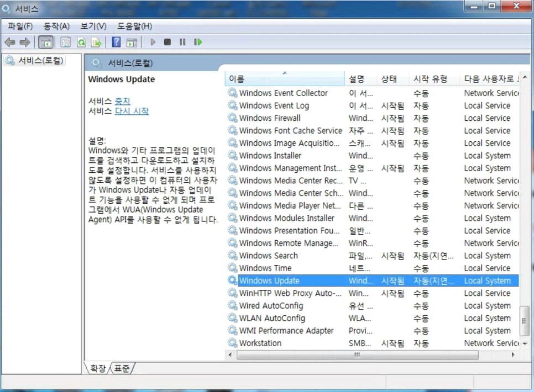
Task: Go back using the toolbar back arrow
Action: point(10,42)
